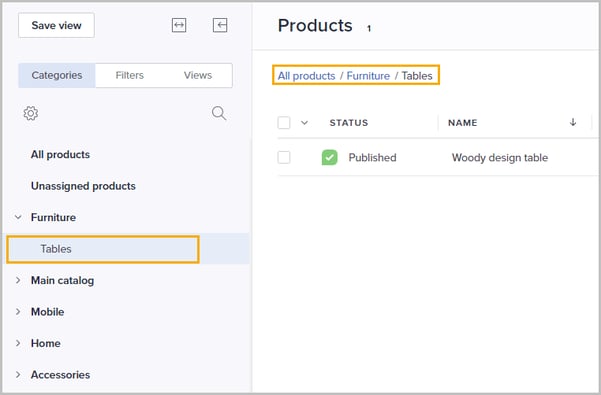The width and height of the screenshot is (601, 395).
Task: Click the Save view button
Action: (x=56, y=25)
